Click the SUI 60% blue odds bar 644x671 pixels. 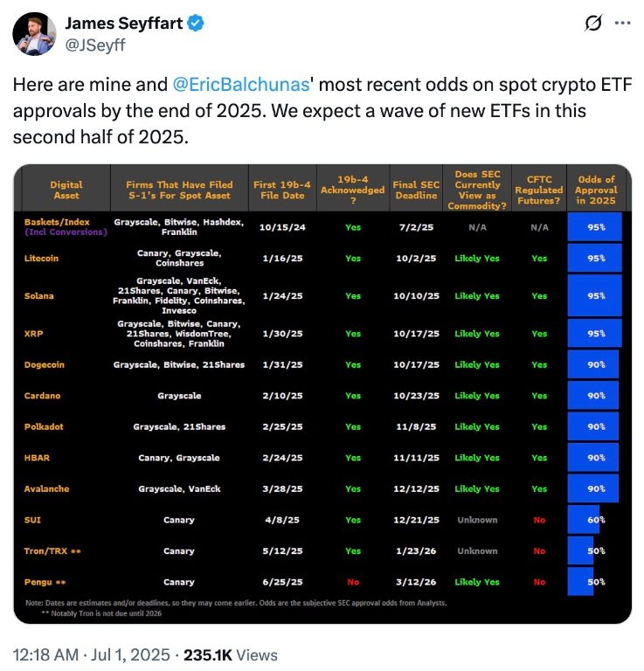pyautogui.click(x=583, y=520)
